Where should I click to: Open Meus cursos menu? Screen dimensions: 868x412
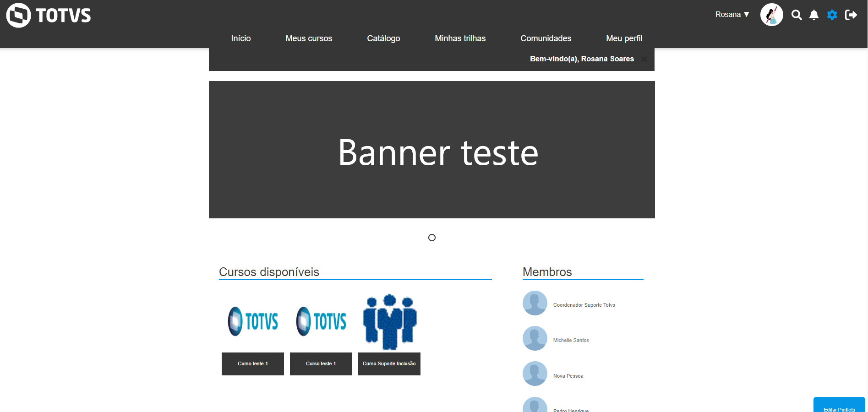pos(309,38)
